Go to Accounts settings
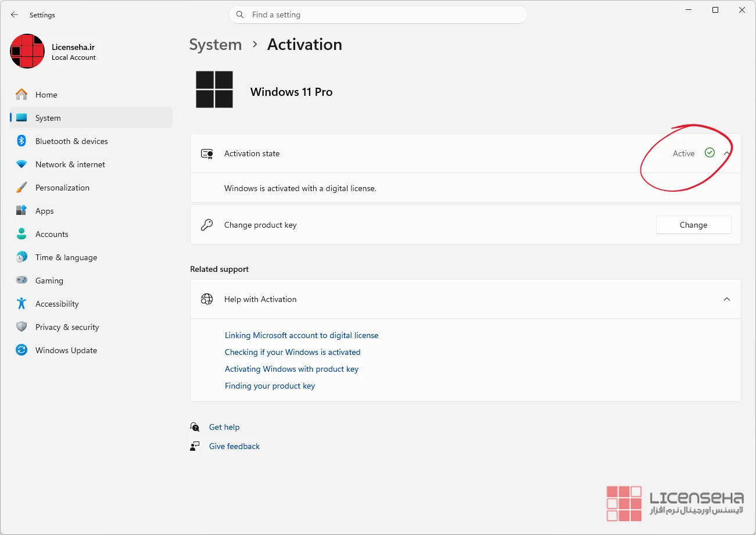Screen dimensions: 756x535 pyautogui.click(x=91, y=234)
